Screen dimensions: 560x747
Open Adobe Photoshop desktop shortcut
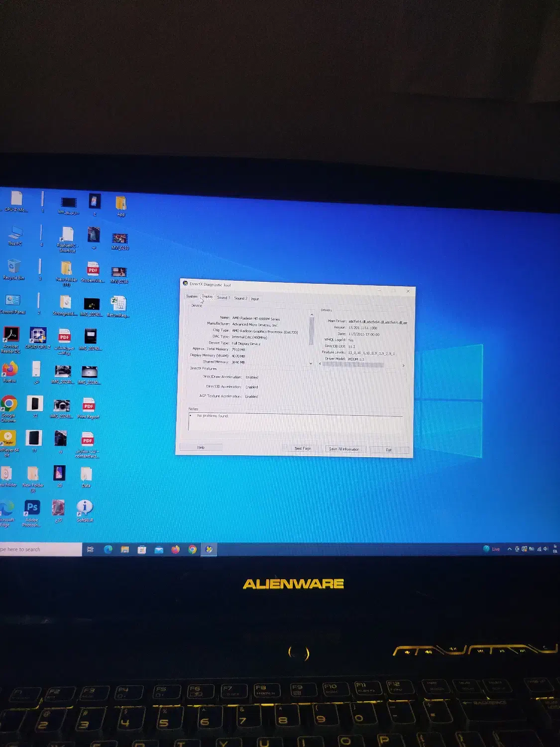click(x=32, y=508)
